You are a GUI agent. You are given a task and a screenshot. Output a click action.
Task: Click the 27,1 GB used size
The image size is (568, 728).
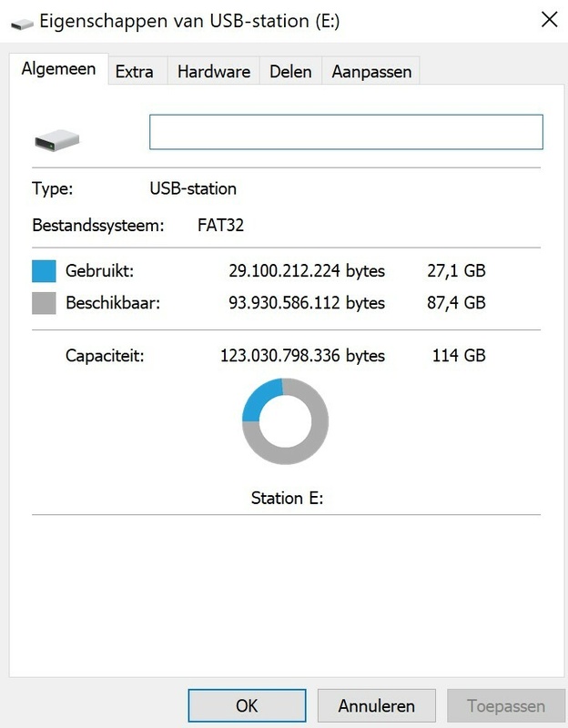point(458,271)
